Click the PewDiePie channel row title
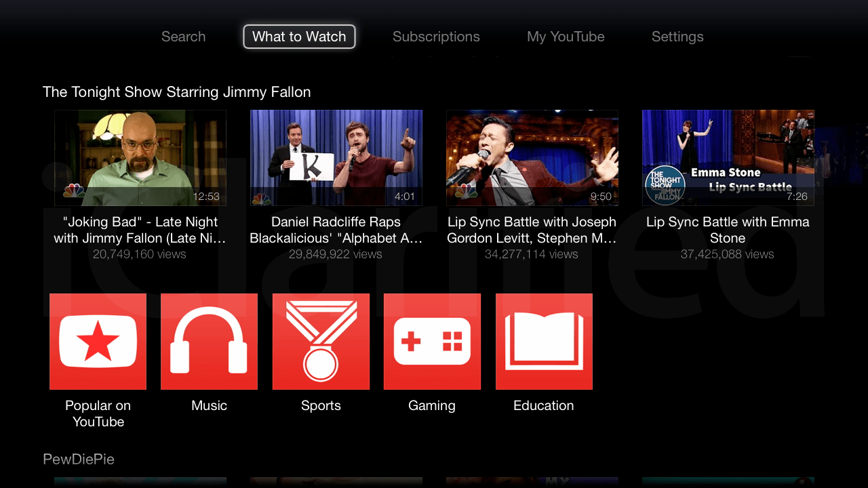The width and height of the screenshot is (868, 488). [x=79, y=459]
